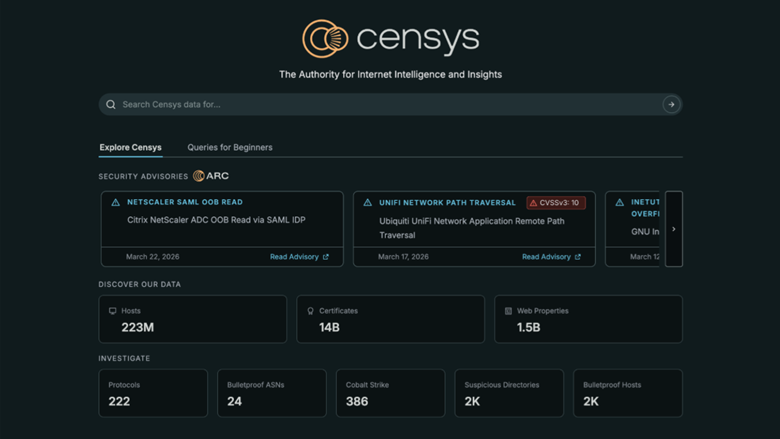The image size is (780, 439).
Task: Open the Bulletproof ASNs 24 card
Action: coord(272,393)
